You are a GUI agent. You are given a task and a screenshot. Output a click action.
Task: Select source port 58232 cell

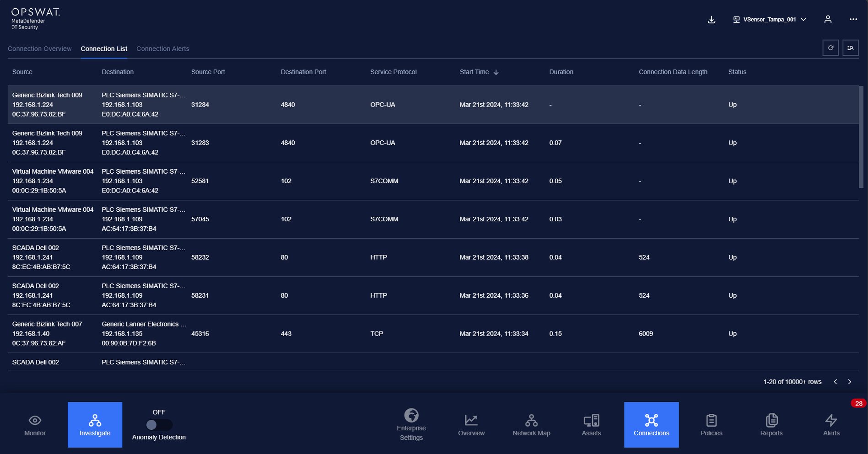point(200,257)
